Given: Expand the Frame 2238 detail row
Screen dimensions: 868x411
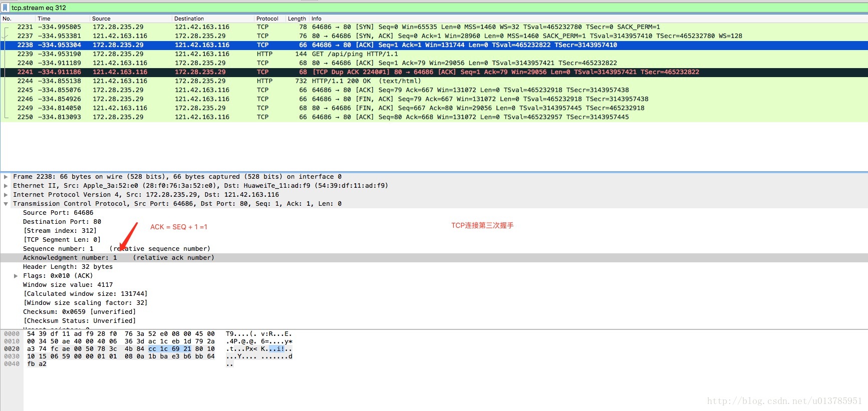Looking at the screenshot, I should point(6,177).
